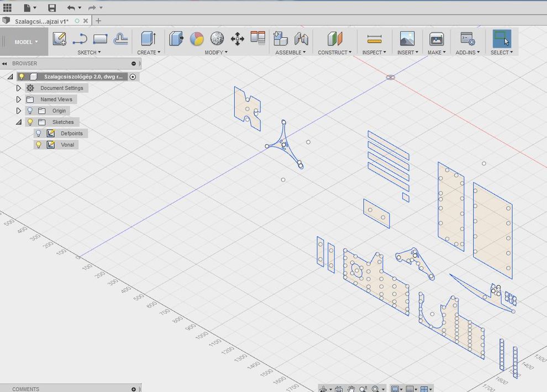547x392 pixels.
Task: Click the 3D Print icon in Make
Action: pos(436,39)
